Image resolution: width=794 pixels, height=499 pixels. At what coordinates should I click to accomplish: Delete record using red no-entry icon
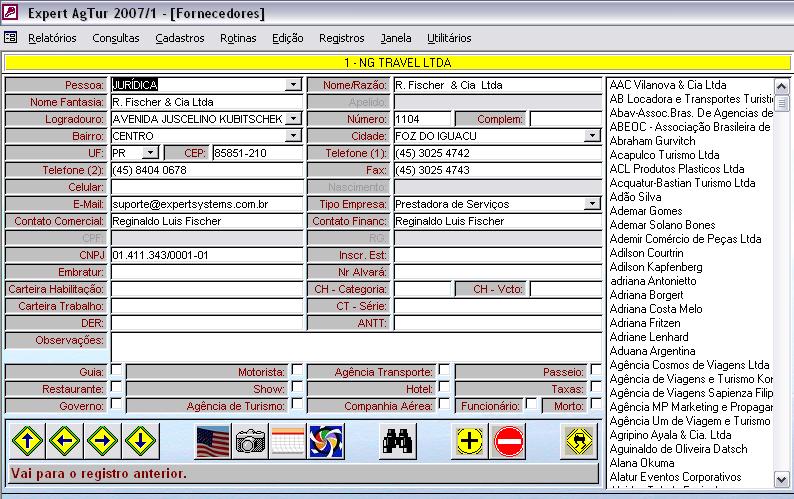point(509,440)
